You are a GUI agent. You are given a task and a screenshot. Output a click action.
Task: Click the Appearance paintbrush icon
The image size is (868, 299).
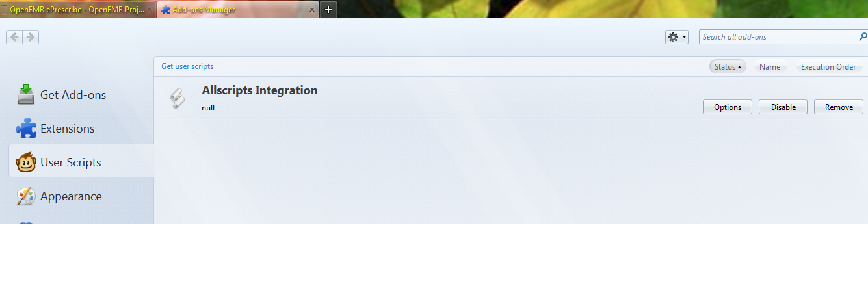pos(26,196)
